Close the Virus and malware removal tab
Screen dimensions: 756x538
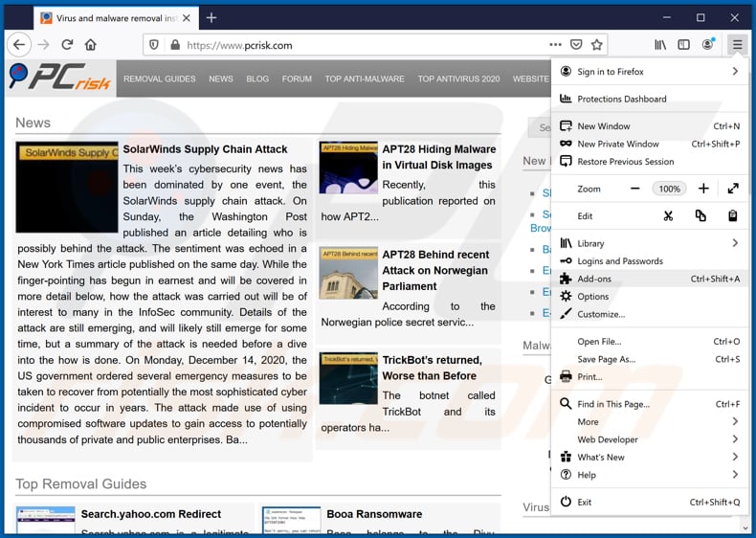tap(187, 18)
